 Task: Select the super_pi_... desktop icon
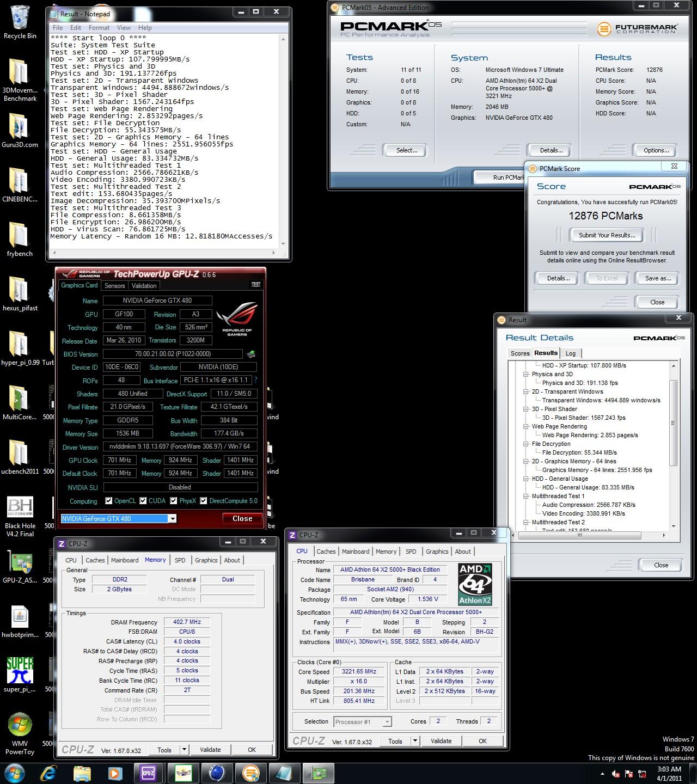point(20,676)
